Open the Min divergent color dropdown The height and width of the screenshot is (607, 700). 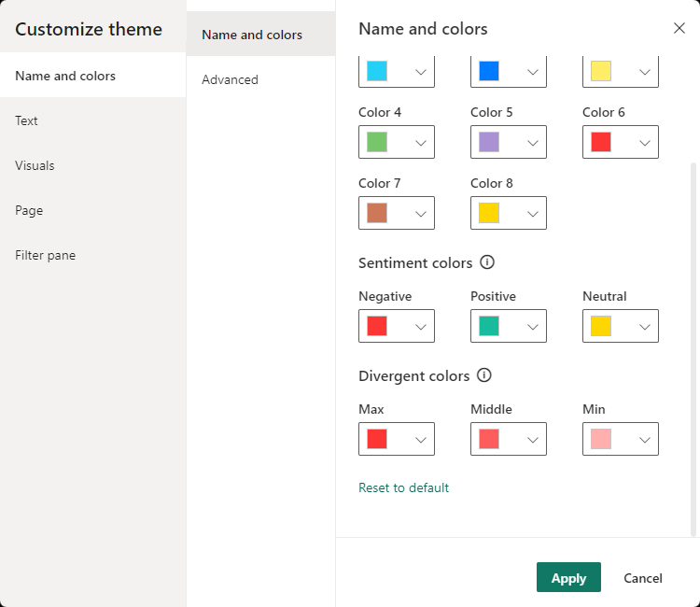(645, 439)
